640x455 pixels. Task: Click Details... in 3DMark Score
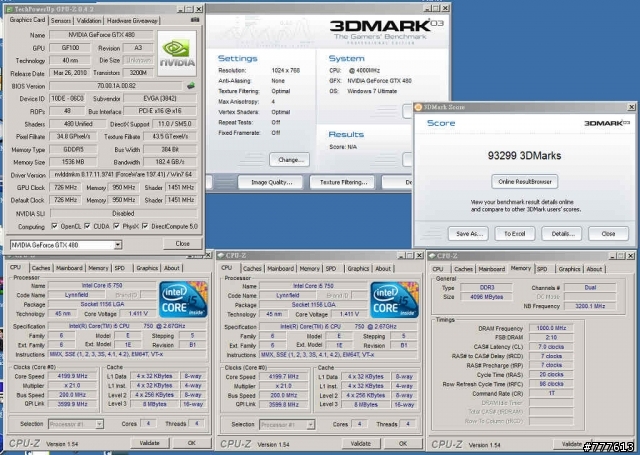click(x=562, y=234)
